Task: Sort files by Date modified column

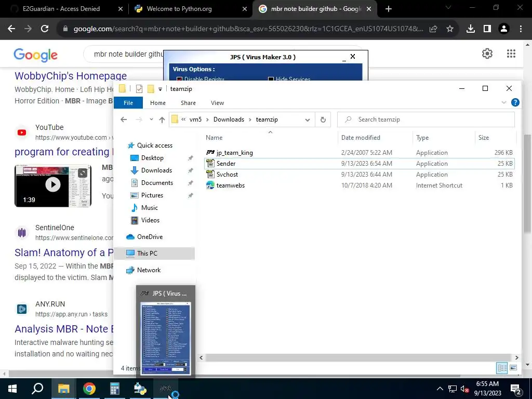Action: (x=361, y=137)
